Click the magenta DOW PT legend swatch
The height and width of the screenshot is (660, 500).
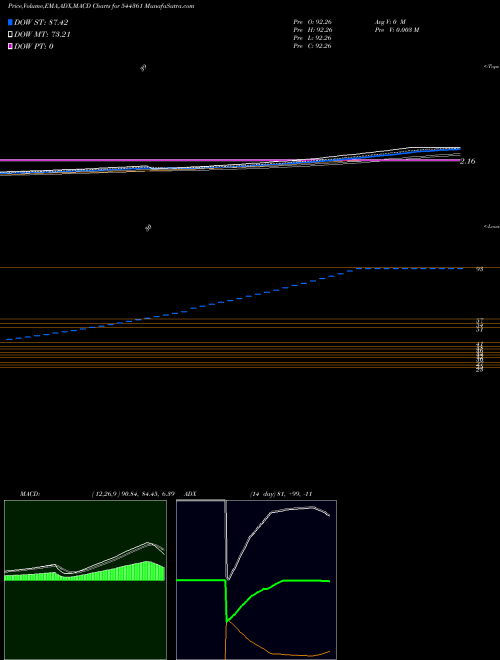tap(10, 46)
